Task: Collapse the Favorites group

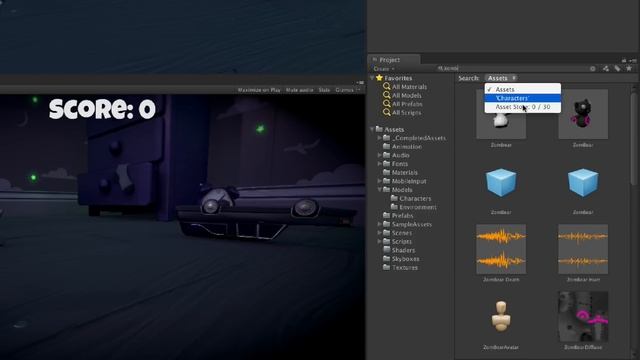Action: point(372,78)
